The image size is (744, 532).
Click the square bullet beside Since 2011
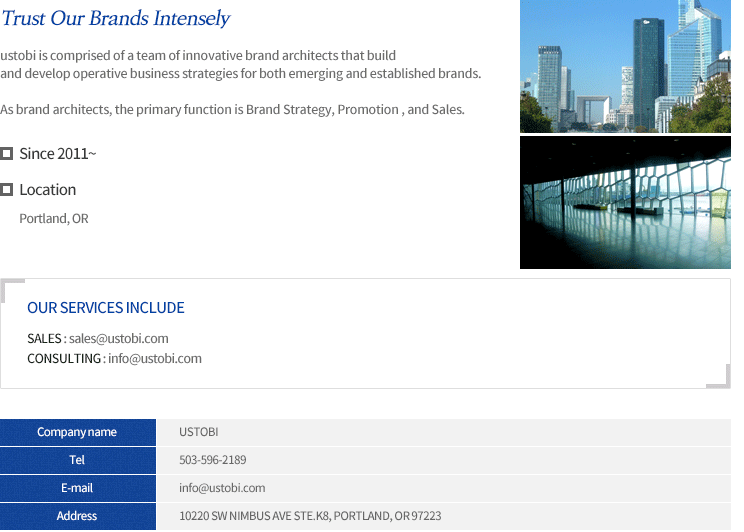(x=6, y=154)
